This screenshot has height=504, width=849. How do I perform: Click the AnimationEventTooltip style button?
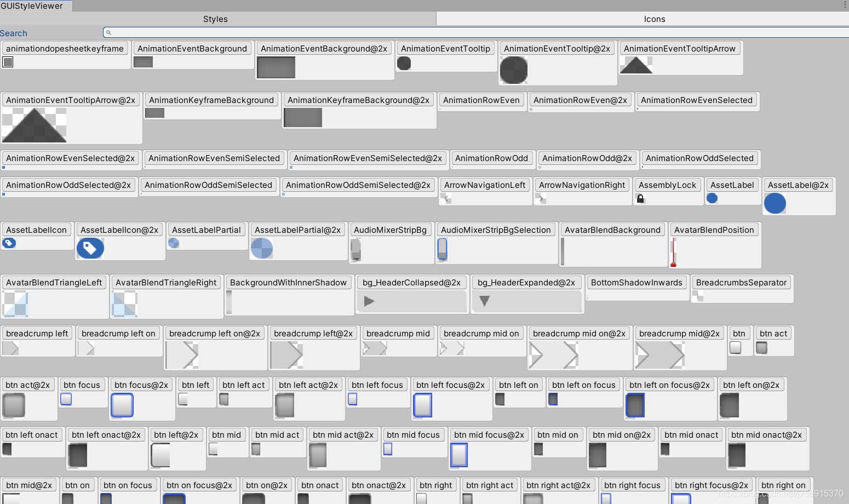pyautogui.click(x=445, y=48)
